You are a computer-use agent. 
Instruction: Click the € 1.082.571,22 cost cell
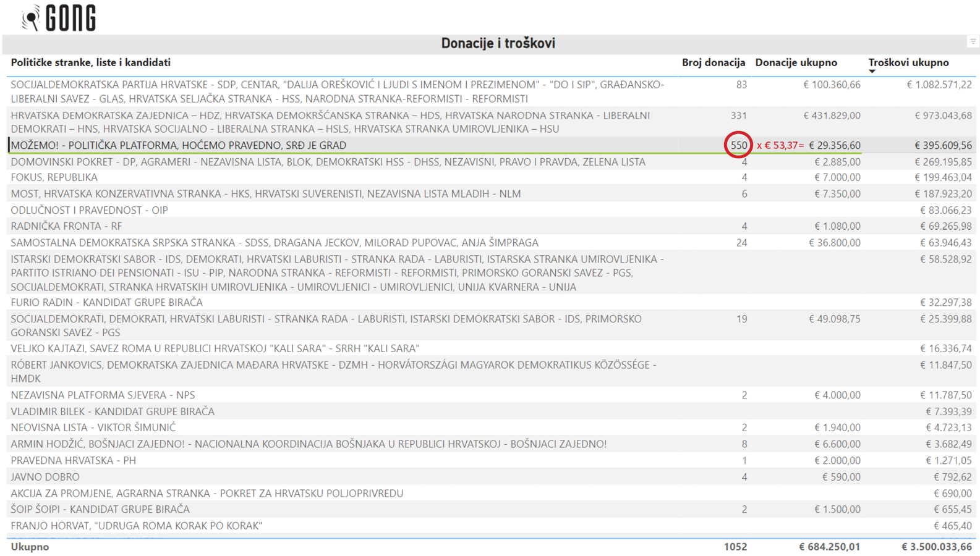click(939, 85)
